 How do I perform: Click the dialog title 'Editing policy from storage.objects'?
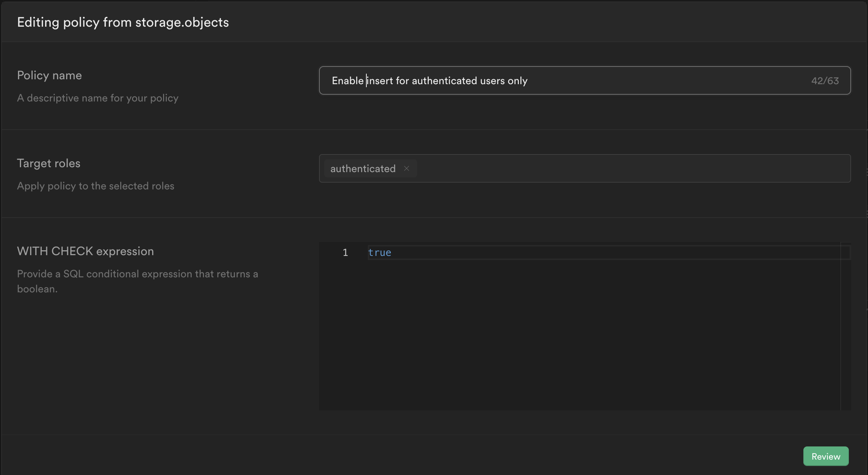(122, 22)
